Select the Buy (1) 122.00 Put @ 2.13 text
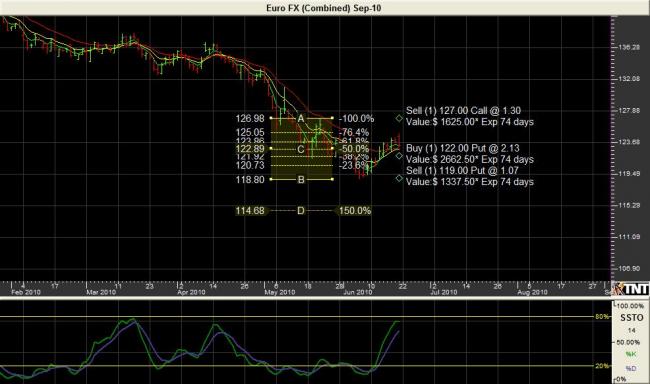This screenshot has height=384, width=650. 463,148
